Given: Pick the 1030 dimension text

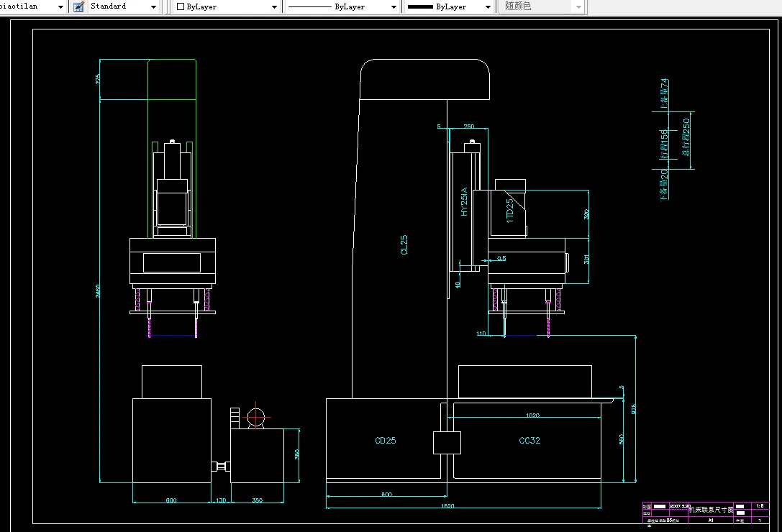Looking at the screenshot, I should tap(532, 415).
